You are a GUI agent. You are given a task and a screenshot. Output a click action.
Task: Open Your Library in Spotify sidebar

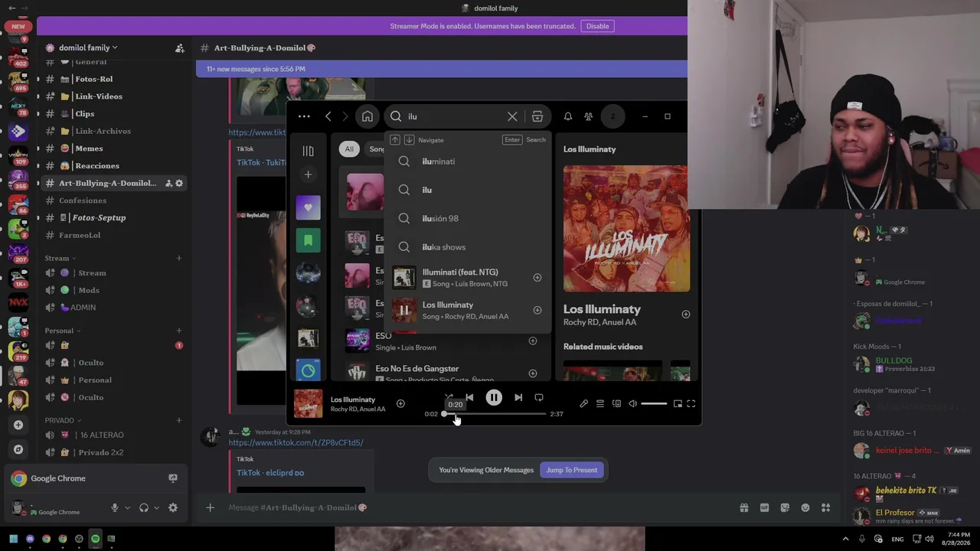pyautogui.click(x=308, y=151)
